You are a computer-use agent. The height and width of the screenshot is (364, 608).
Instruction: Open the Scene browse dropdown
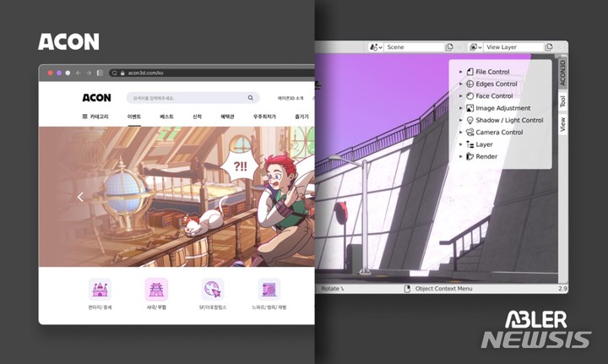[x=376, y=47]
